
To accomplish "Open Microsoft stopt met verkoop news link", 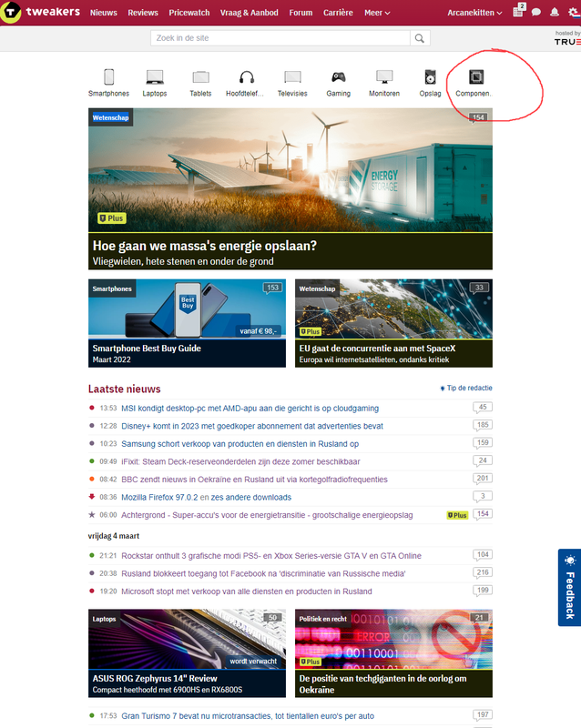I will [x=247, y=591].
